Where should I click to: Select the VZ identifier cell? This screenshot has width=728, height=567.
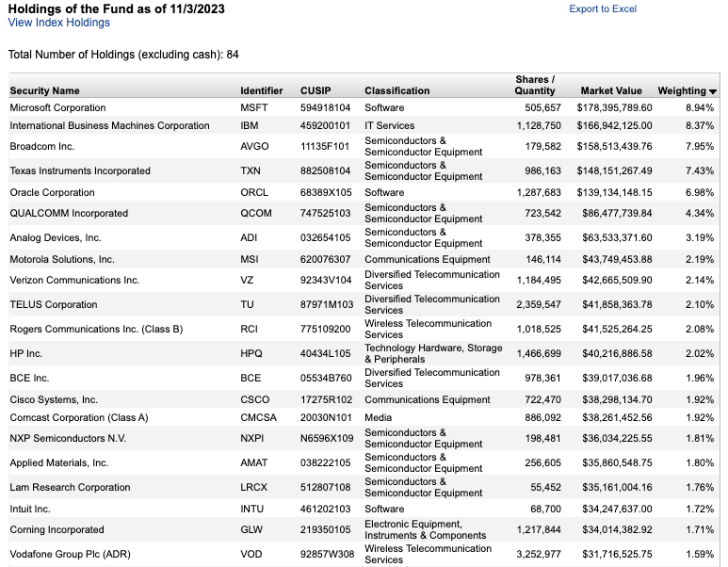(x=247, y=280)
